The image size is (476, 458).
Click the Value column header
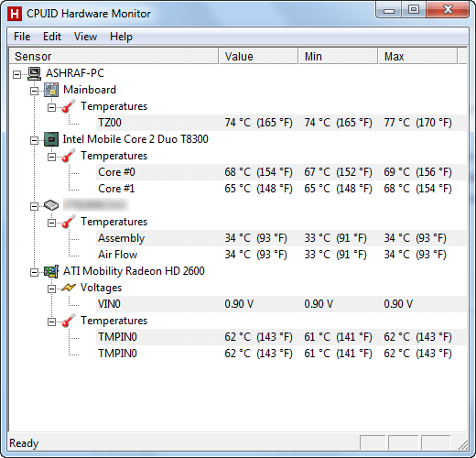[258, 56]
